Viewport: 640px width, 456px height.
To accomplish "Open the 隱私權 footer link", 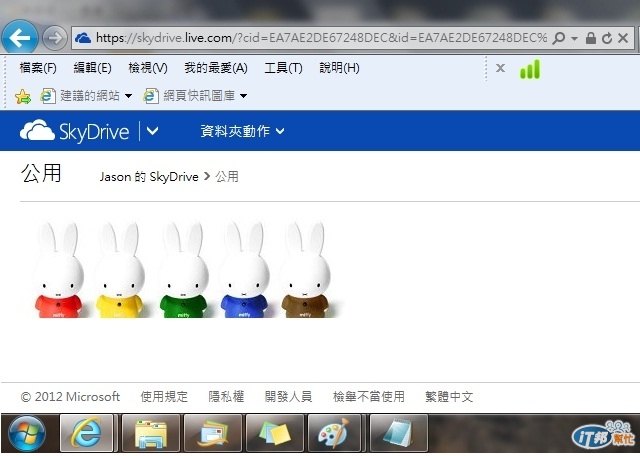I will point(226,397).
